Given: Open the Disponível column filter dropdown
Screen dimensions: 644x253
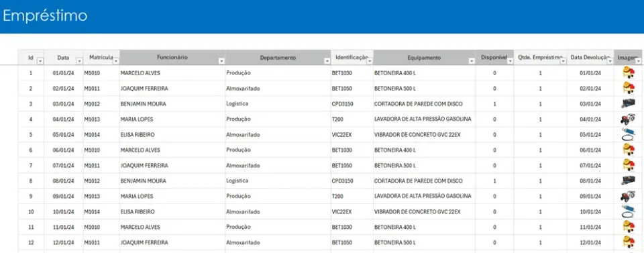Looking at the screenshot, I should click(511, 61).
